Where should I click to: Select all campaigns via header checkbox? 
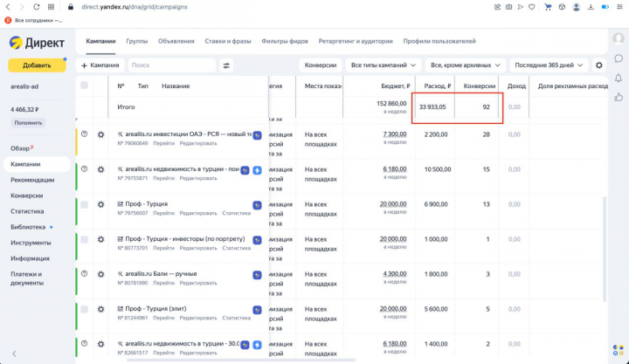pyautogui.click(x=85, y=86)
